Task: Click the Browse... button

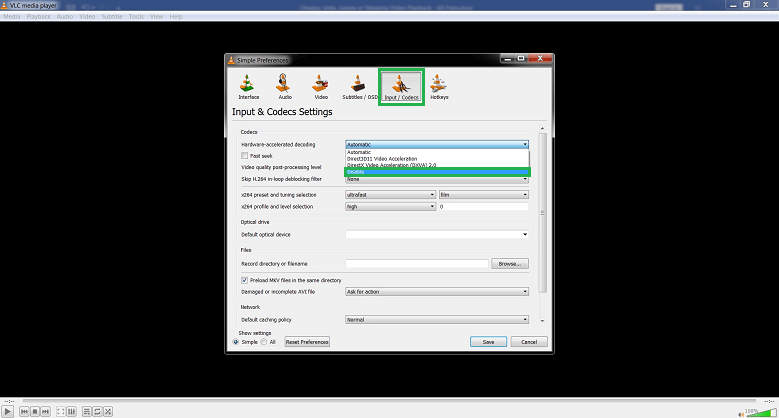Action: 510,263
